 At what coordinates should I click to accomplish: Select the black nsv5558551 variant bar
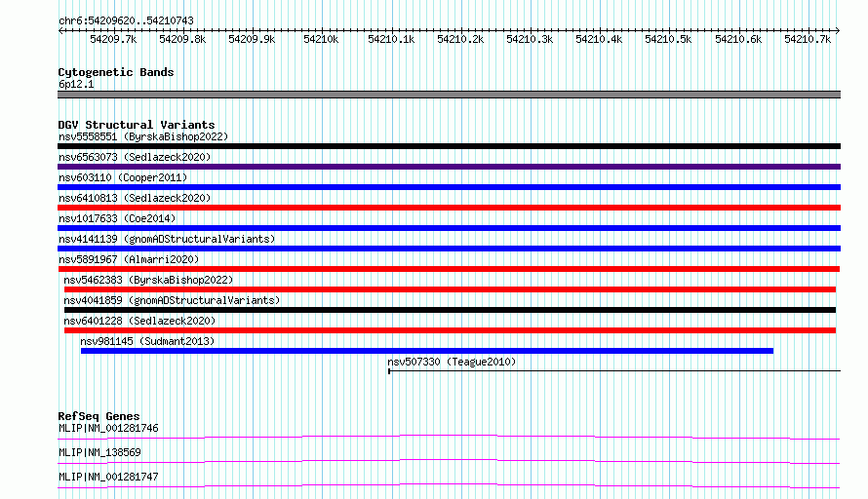(449, 146)
